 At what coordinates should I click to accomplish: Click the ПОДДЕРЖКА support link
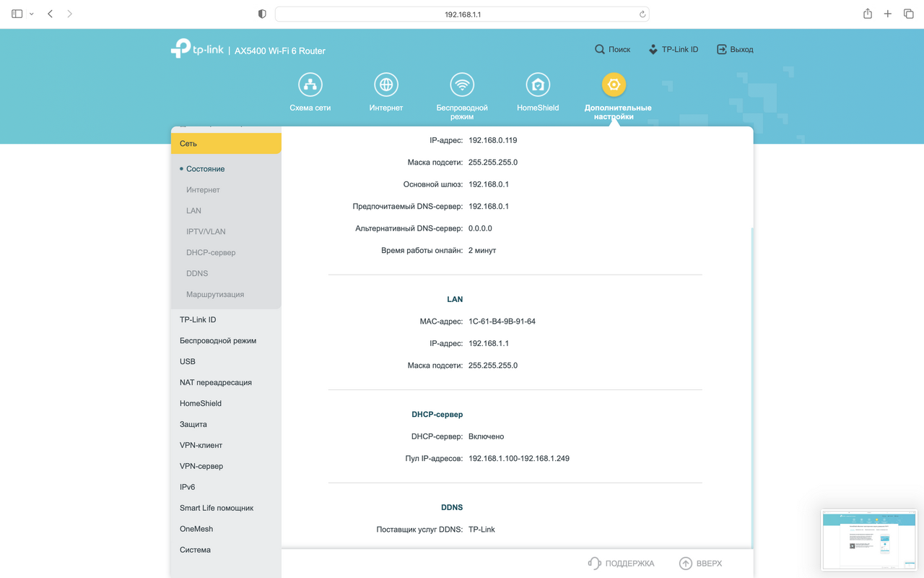click(x=621, y=564)
